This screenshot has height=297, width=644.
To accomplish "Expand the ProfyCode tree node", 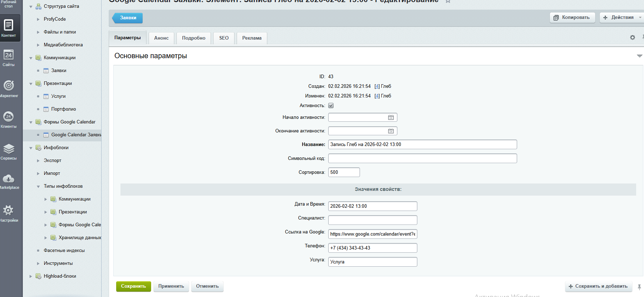I will [38, 19].
